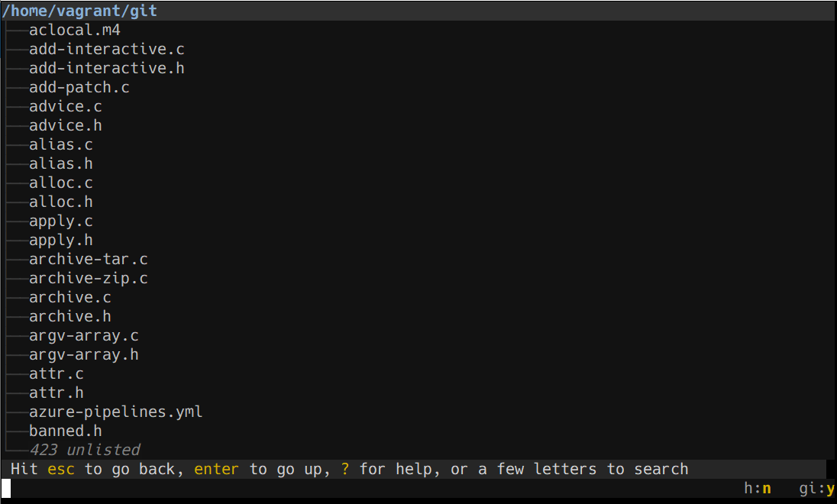
Task: Select the aclocal.m4 file entry
Action: pyautogui.click(x=75, y=30)
